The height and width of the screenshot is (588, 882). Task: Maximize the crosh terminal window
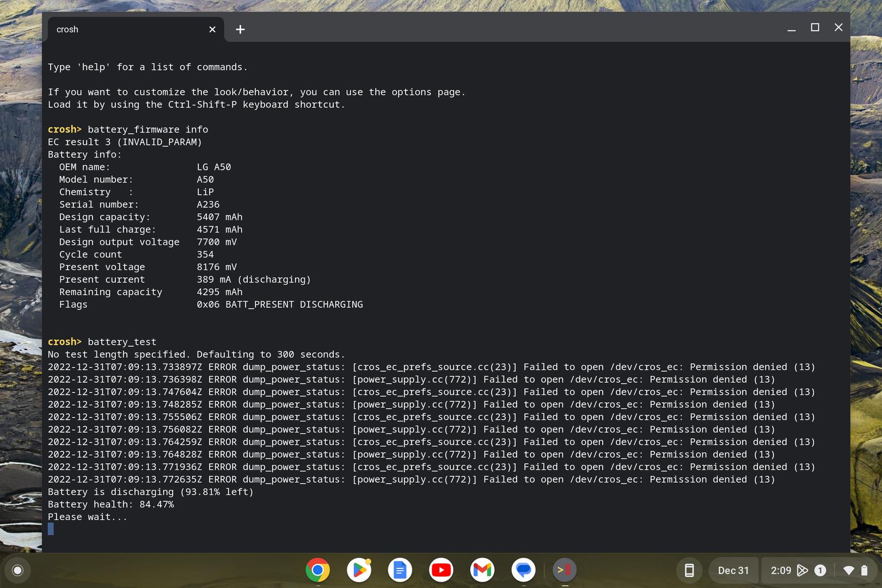[x=815, y=27]
